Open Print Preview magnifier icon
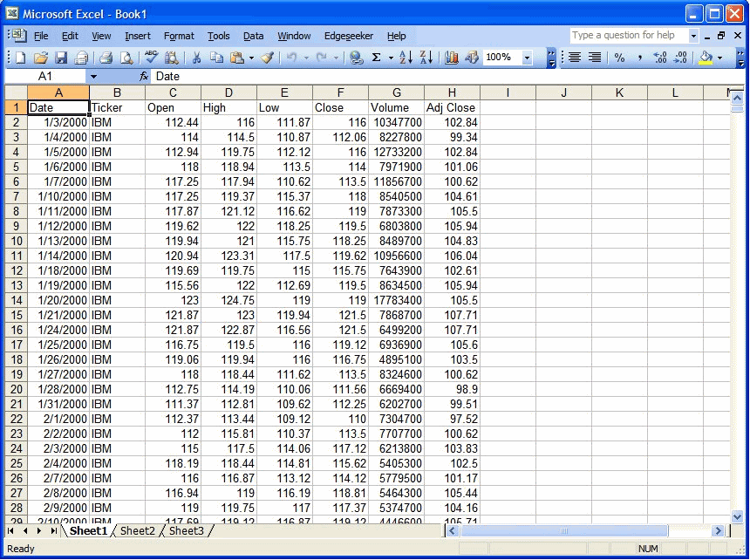 [x=126, y=58]
